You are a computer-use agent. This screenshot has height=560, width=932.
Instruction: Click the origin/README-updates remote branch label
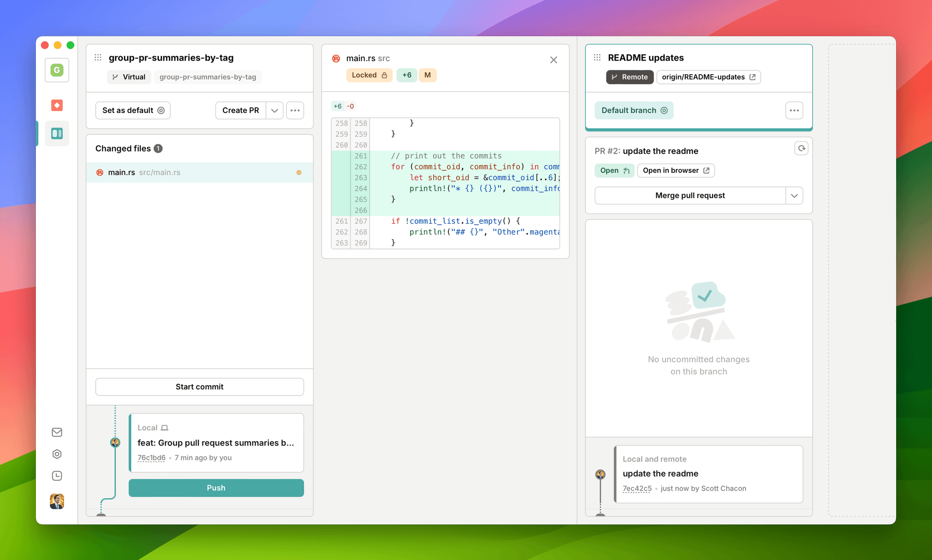click(708, 77)
